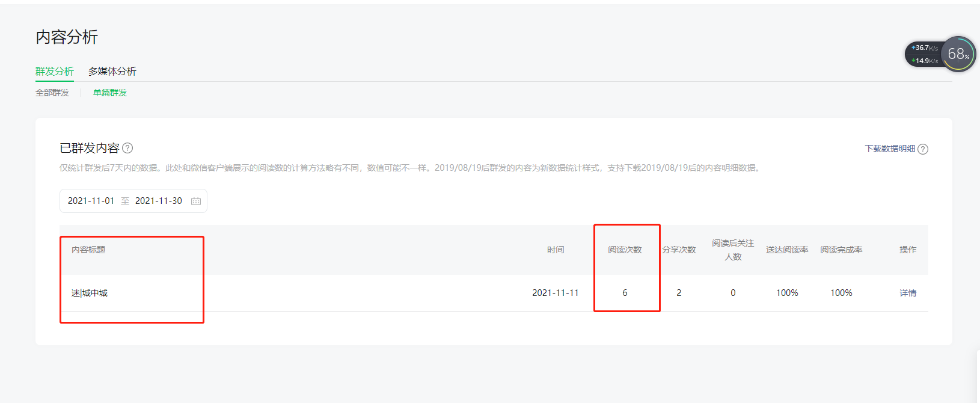This screenshot has height=403, width=980.
Task: Select read count value 6
Action: click(x=625, y=293)
